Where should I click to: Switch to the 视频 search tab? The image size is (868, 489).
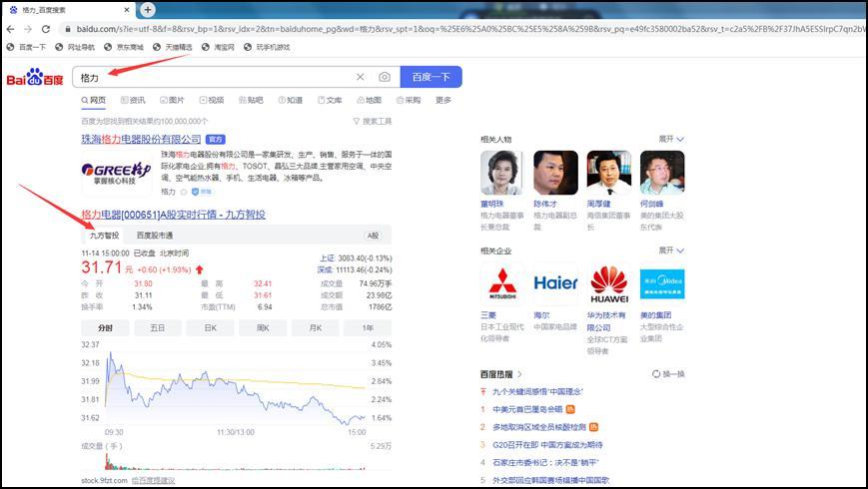pyautogui.click(x=212, y=100)
